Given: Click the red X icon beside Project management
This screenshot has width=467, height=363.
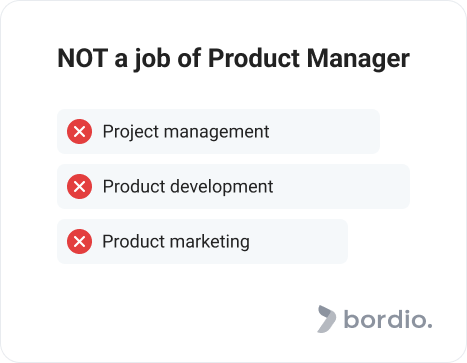Looking at the screenshot, I should click(79, 131).
